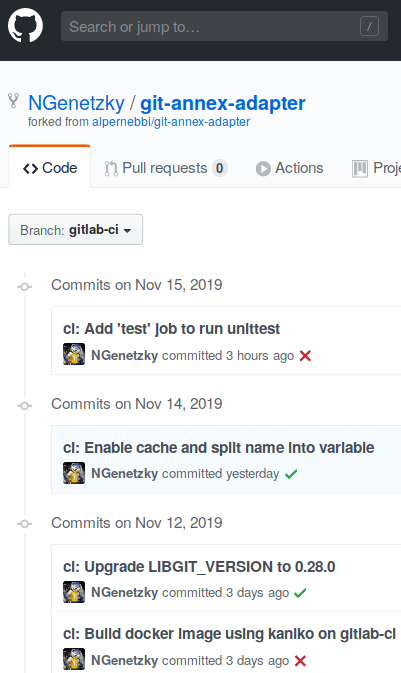
Task: Click the slash shortcut icon in search bar
Action: point(369,26)
